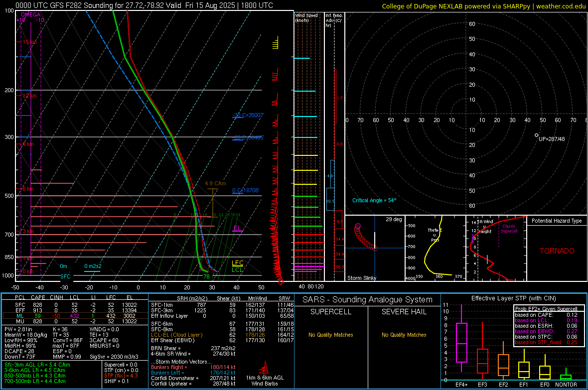Click the yellow LFC label
Viewport: 588px width, 390px height.
237,263
